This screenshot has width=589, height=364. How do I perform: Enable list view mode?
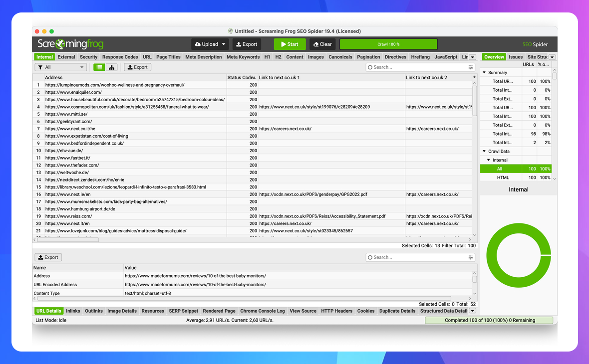click(98, 67)
